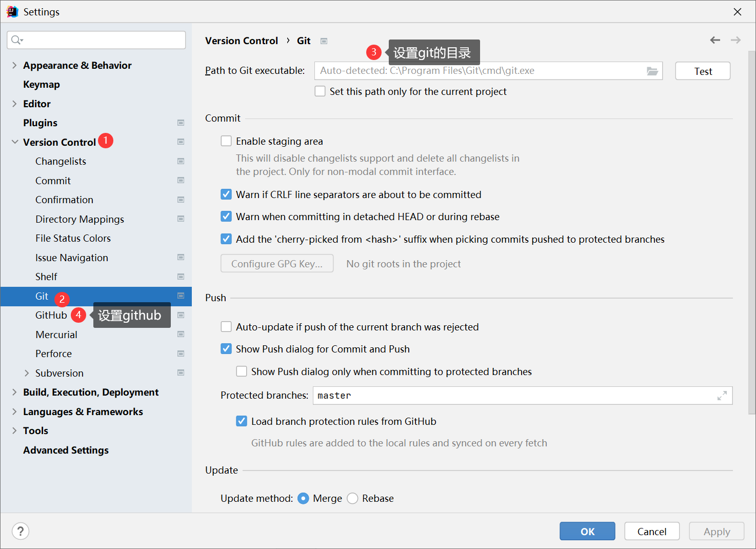This screenshot has width=756, height=549.
Task: Expand the Editor section chevron
Action: click(14, 104)
